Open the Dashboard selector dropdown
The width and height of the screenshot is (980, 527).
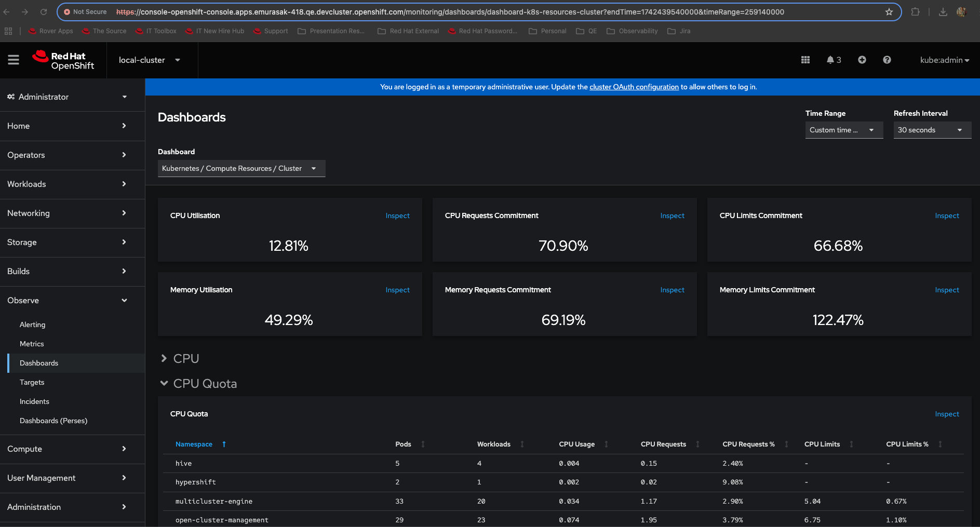[x=241, y=169]
